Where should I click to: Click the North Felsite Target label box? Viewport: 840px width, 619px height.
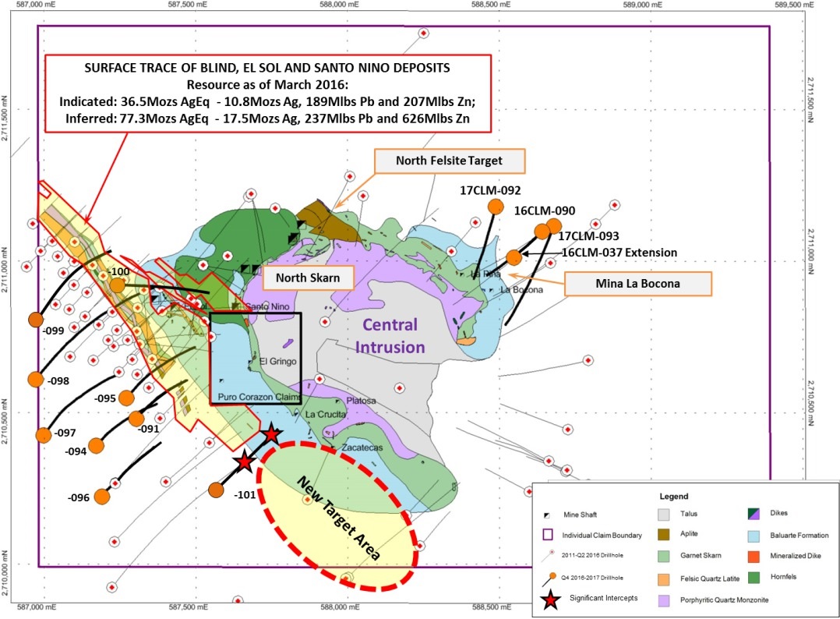[x=450, y=161]
